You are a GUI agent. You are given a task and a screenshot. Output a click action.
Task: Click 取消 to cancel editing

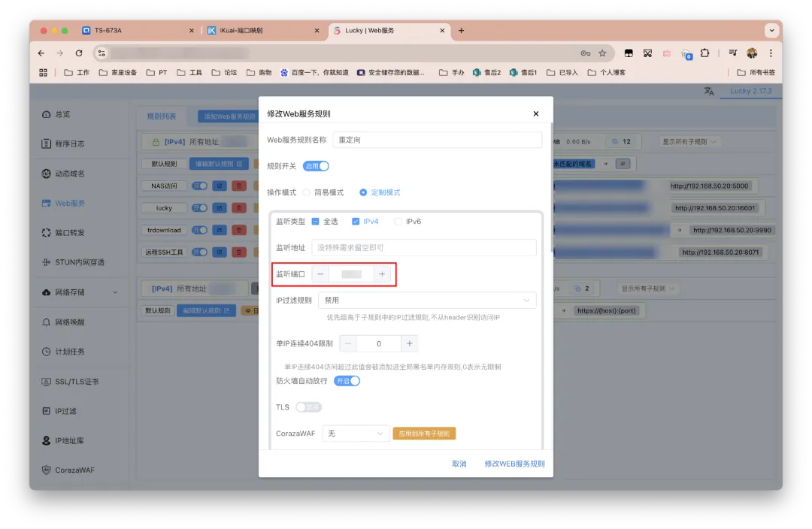point(459,464)
